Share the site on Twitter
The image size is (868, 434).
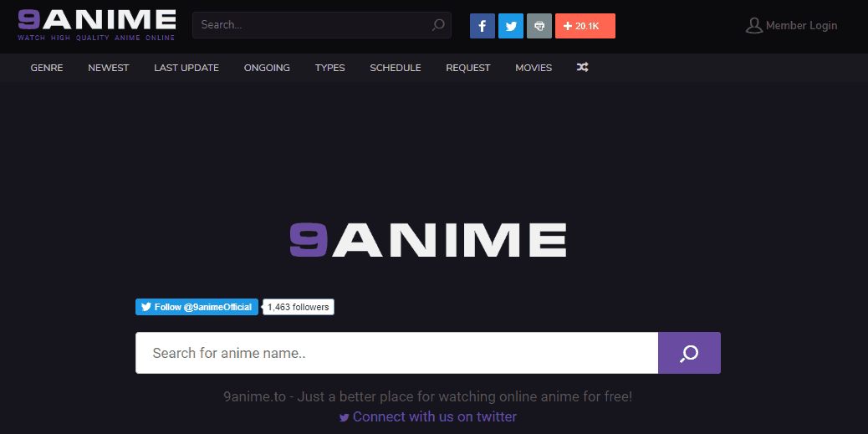510,26
